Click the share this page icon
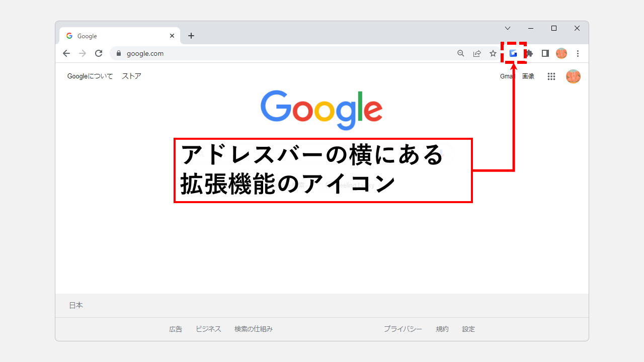644x362 pixels. coord(477,53)
